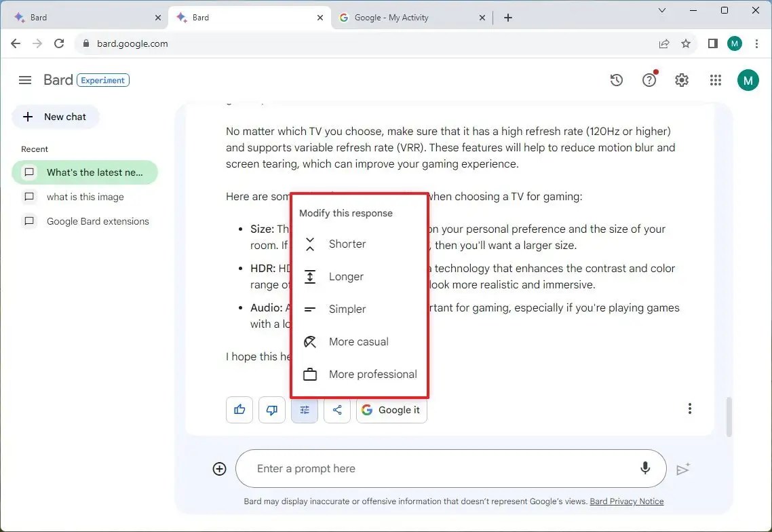Open the three-dot options beside the response
Screen dimensions: 772x532
(690, 408)
